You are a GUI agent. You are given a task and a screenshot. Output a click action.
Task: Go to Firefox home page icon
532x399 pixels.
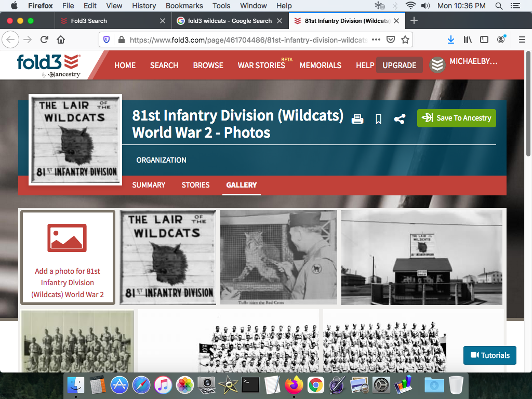[x=61, y=39]
